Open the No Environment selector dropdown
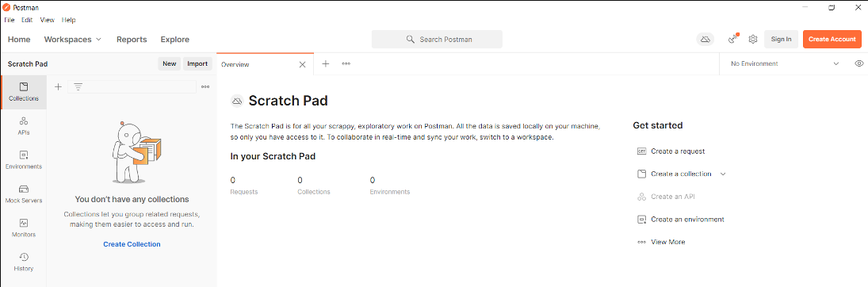Screen dimensions: 868x287 pos(785,63)
